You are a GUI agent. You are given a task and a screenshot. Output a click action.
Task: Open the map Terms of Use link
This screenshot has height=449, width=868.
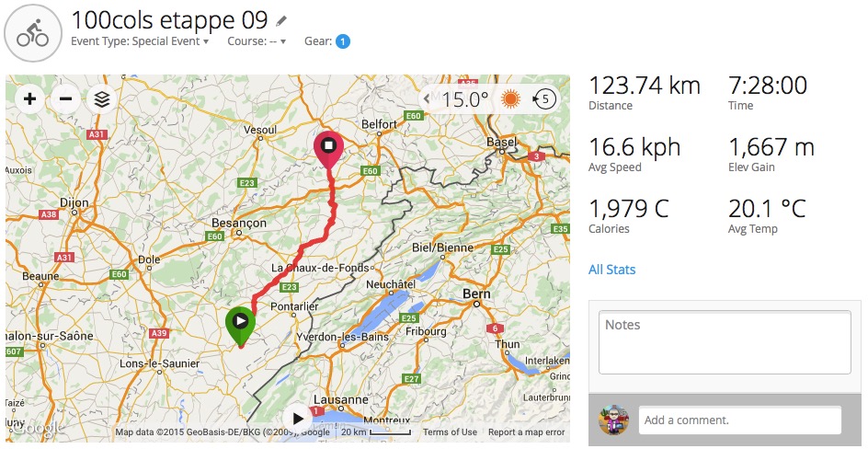[450, 432]
